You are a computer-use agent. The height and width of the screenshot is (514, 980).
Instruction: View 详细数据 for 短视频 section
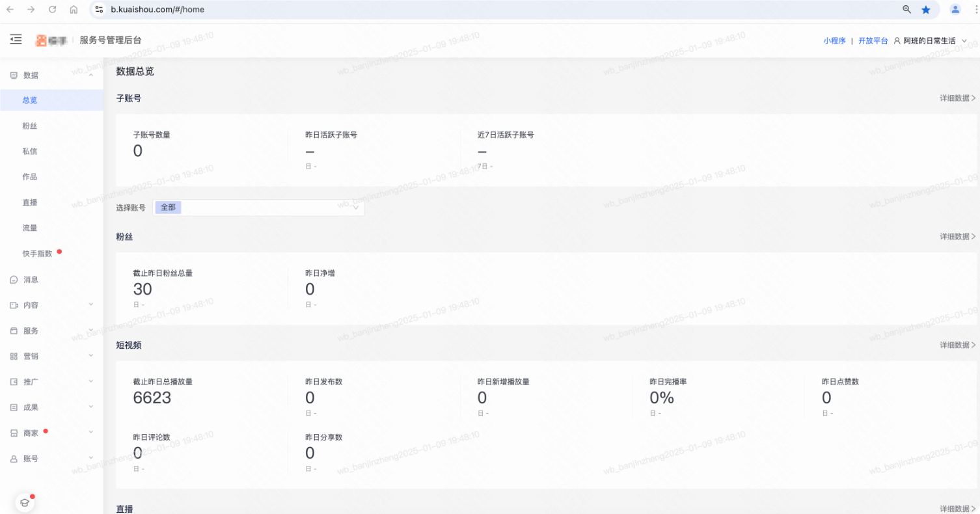pos(957,345)
